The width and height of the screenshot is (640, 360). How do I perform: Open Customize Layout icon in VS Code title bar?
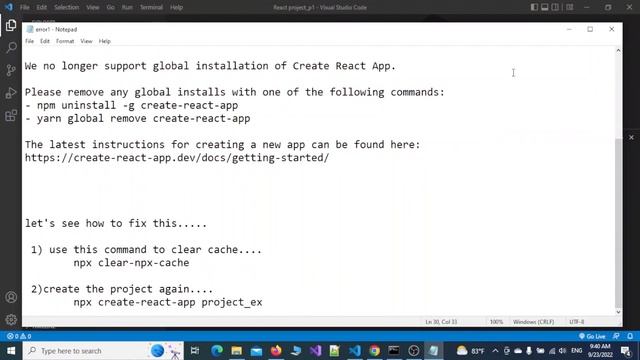(570, 7)
